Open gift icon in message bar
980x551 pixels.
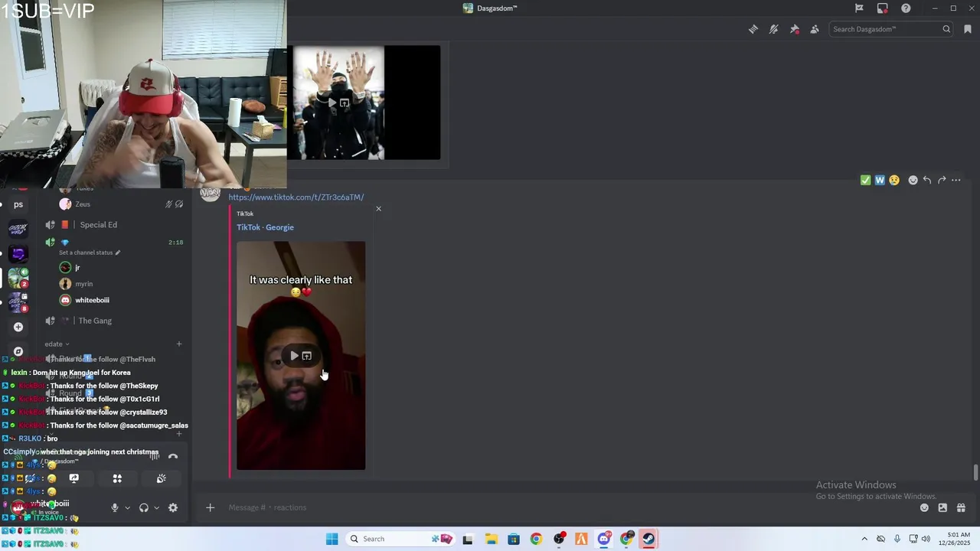961,507
